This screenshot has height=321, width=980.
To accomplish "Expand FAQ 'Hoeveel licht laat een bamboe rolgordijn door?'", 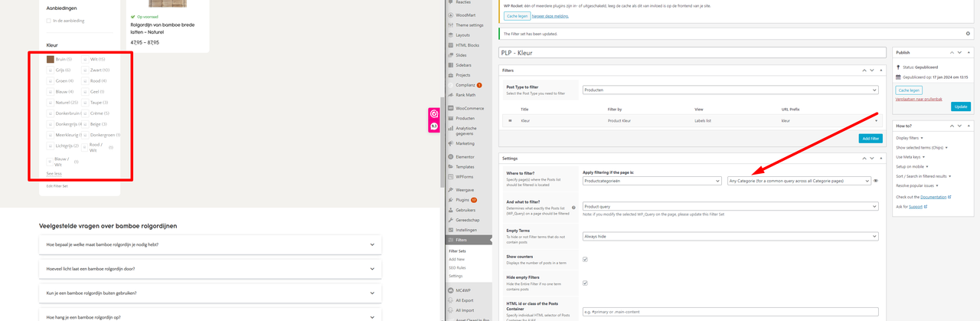I will [210, 269].
